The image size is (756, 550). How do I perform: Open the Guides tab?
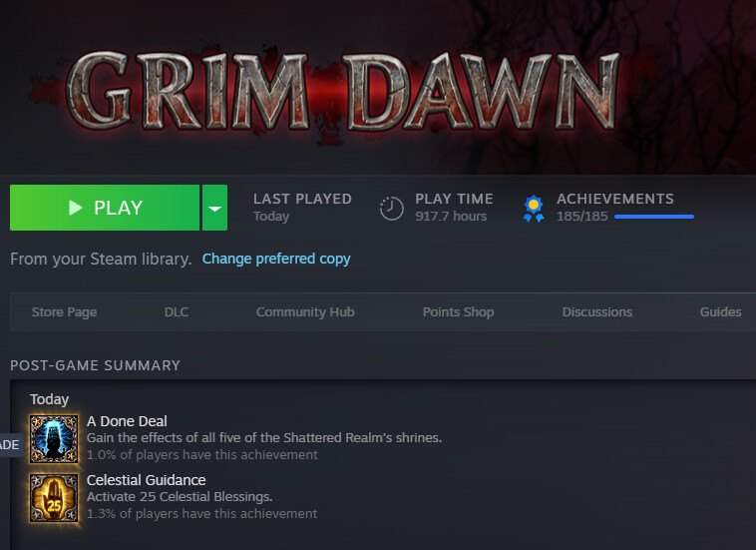(720, 311)
